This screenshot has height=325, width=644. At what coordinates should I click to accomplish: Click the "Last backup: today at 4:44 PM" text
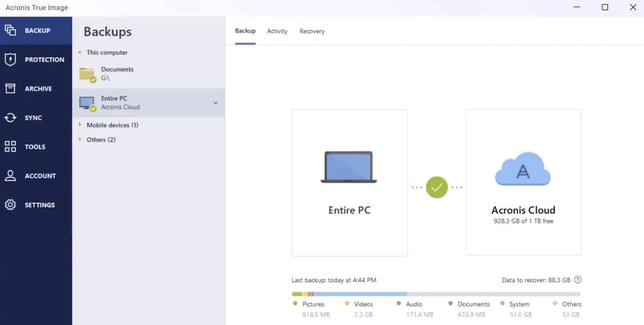334,280
